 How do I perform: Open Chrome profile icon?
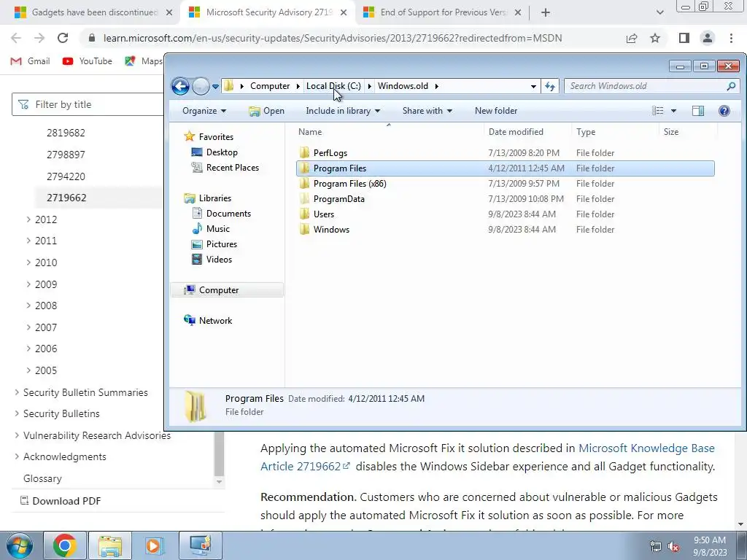tap(708, 38)
